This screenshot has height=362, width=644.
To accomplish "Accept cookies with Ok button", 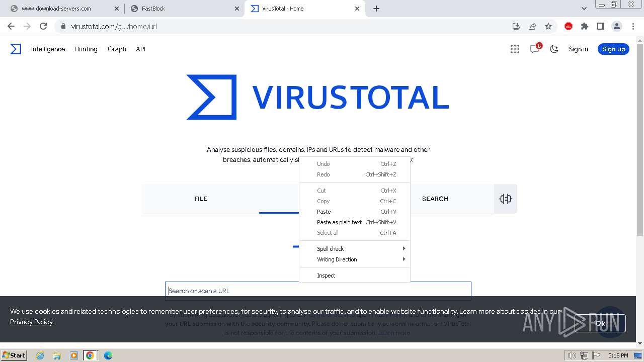I will [600, 323].
